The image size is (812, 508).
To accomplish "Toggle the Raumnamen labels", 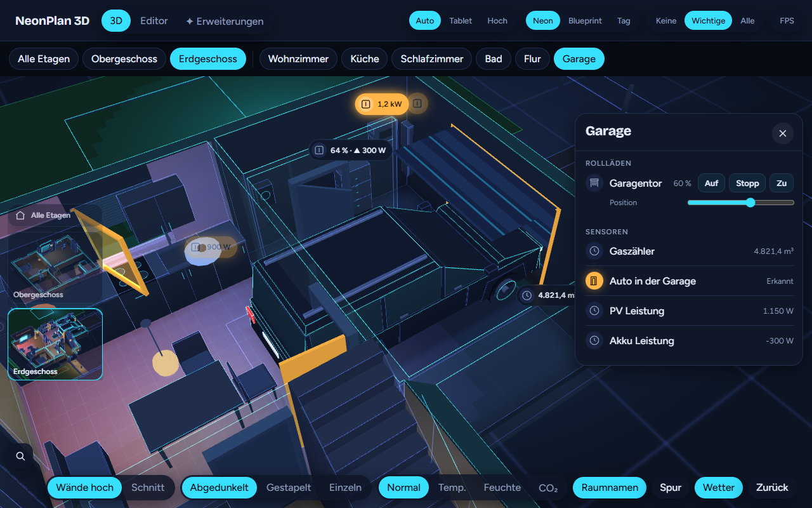I will [610, 488].
